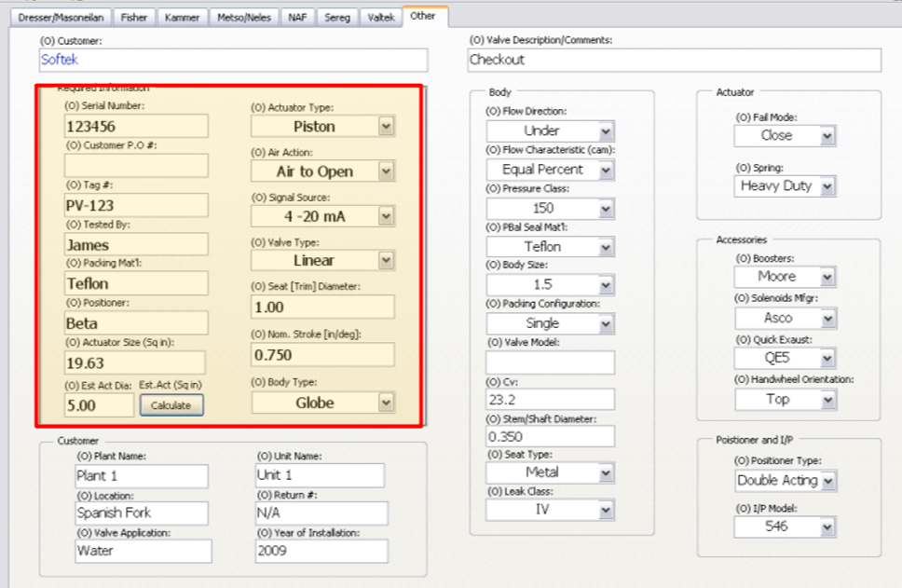Select the Valve Description/Comments field
The height and width of the screenshot is (588, 902).
pyautogui.click(x=674, y=60)
